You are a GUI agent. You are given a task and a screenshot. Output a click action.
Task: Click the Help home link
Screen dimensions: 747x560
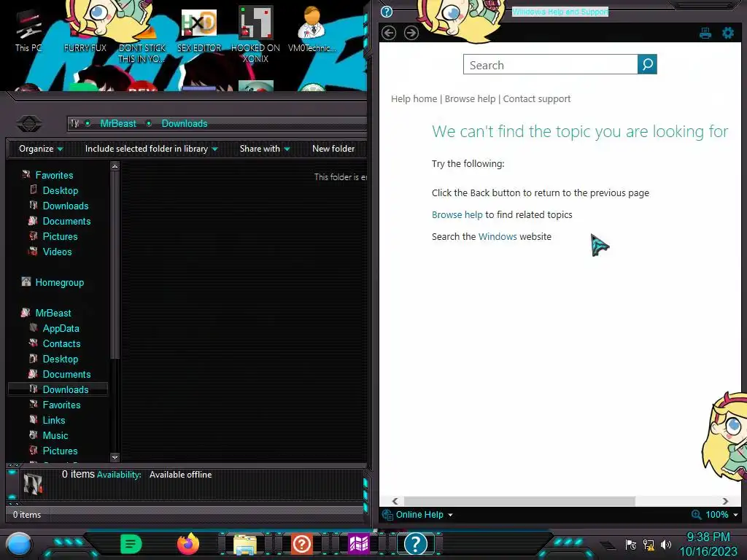pos(414,98)
